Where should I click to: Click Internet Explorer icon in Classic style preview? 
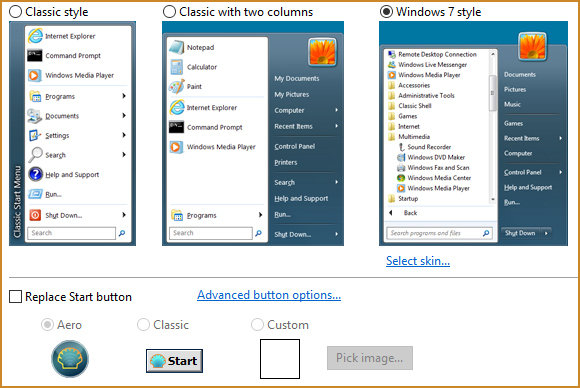(x=35, y=36)
